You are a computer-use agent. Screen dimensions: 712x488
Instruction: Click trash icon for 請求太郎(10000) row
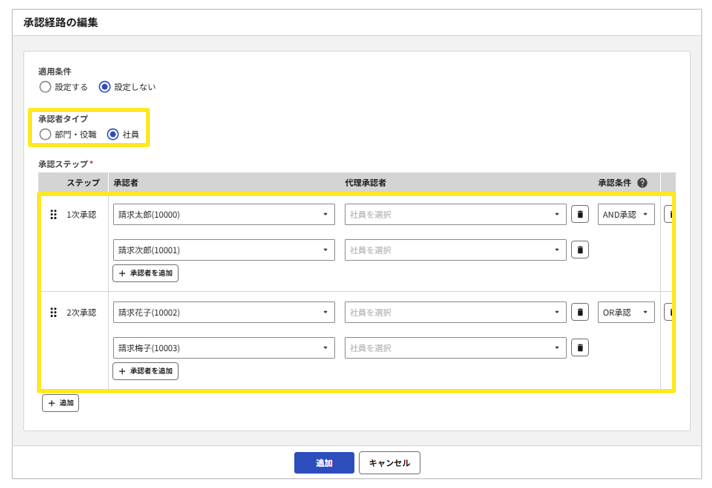coord(579,215)
